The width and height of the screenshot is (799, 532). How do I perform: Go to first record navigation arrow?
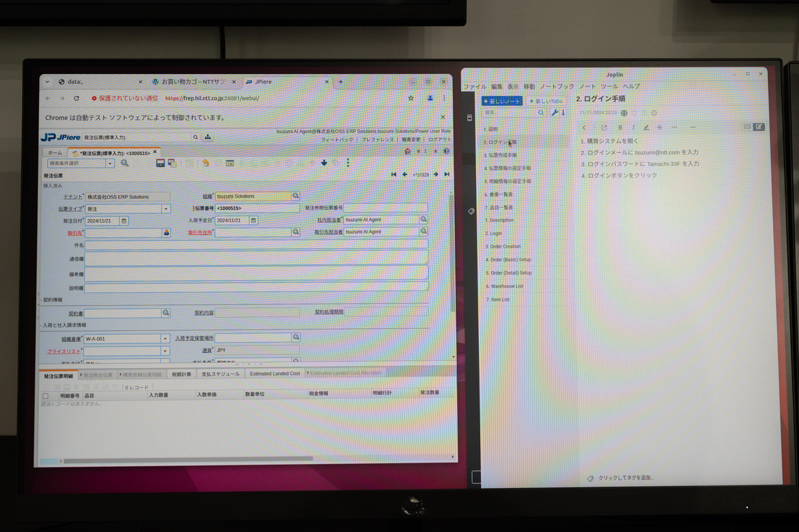[x=394, y=174]
